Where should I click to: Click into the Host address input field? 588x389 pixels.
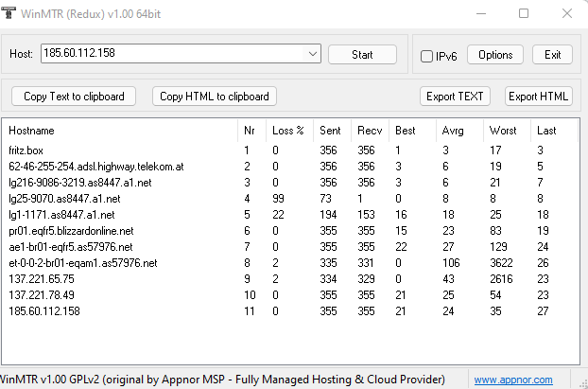172,54
